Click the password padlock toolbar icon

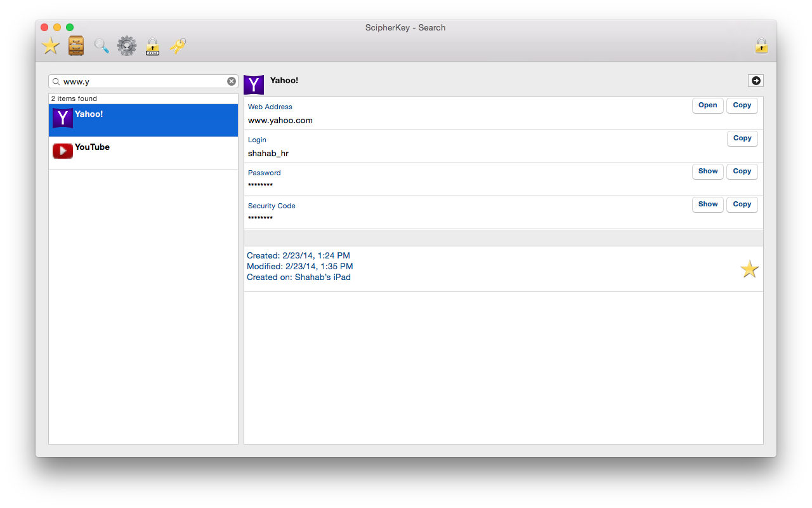coord(152,46)
